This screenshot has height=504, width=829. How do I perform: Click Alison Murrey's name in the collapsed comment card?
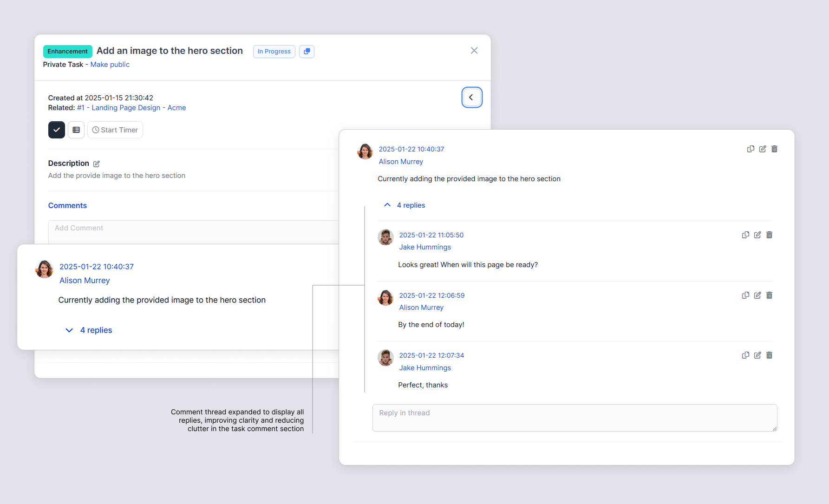click(85, 281)
